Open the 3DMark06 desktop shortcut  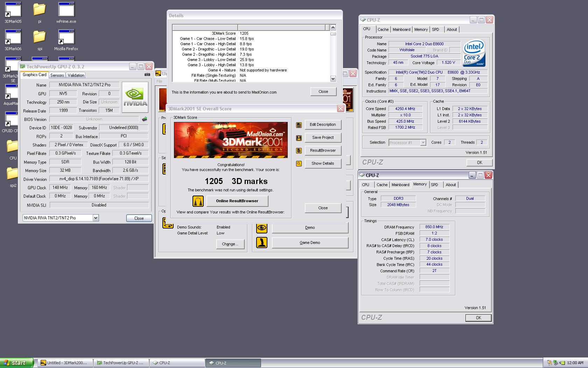tap(13, 40)
